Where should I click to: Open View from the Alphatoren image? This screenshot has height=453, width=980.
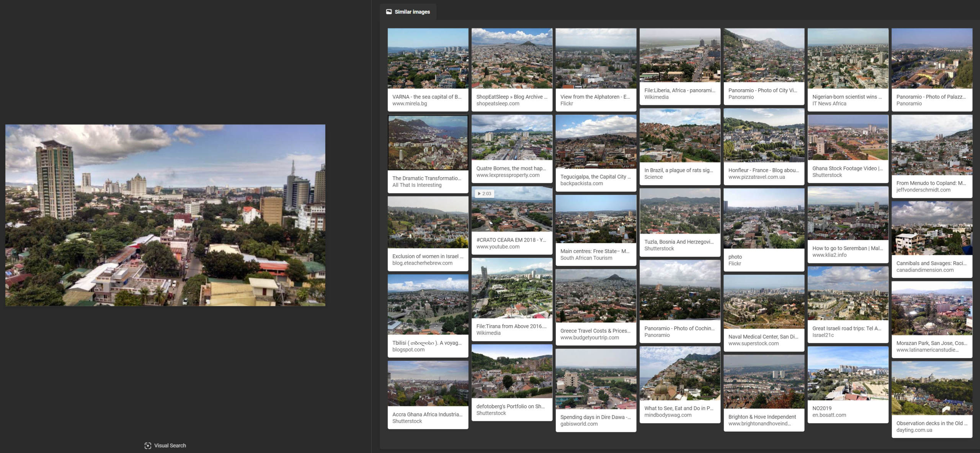tap(596, 58)
